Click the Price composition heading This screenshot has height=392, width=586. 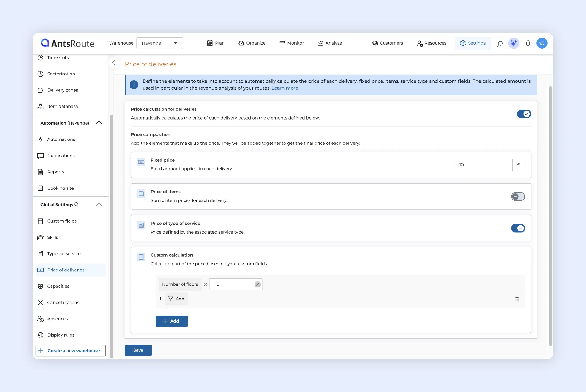click(x=151, y=134)
